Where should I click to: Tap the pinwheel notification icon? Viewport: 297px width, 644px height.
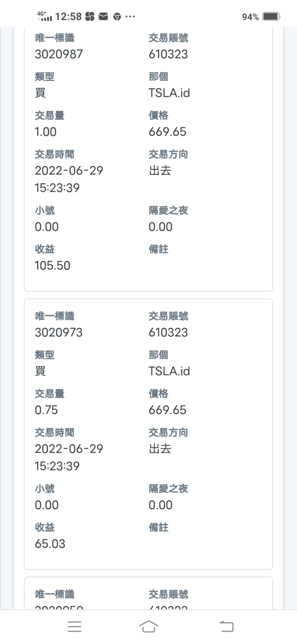pyautogui.click(x=90, y=17)
